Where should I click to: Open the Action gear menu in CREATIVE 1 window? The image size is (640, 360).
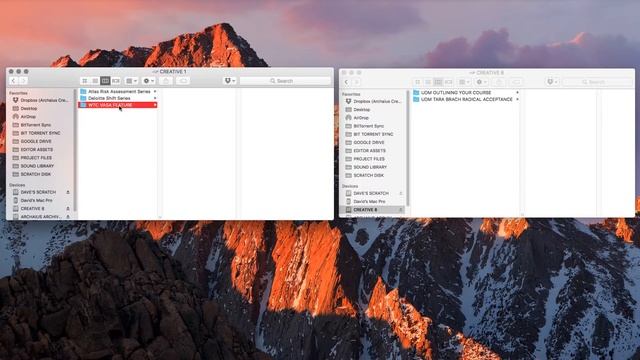pyautogui.click(x=149, y=81)
